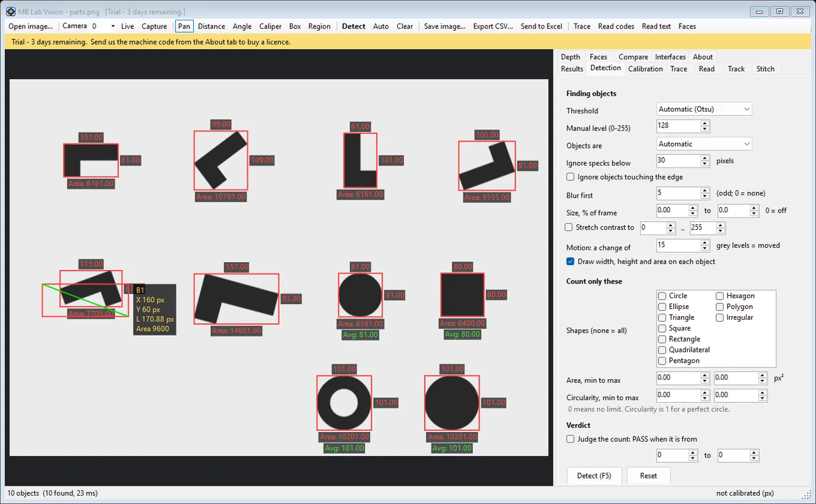
Task: Click the trial remaining banner text
Action: click(151, 42)
